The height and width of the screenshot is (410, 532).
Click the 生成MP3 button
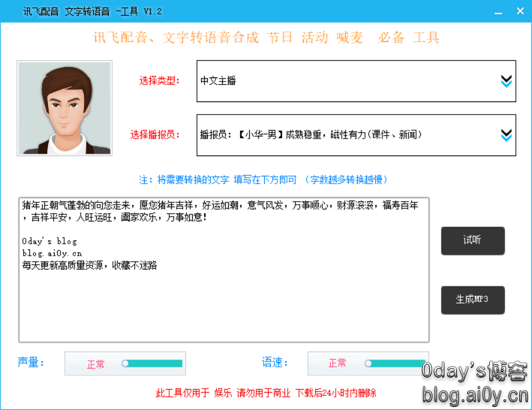pos(473,300)
